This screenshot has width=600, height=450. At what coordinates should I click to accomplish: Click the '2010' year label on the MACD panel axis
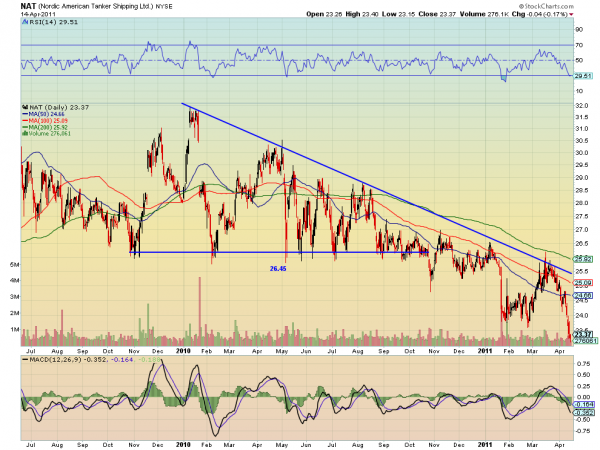pyautogui.click(x=183, y=445)
